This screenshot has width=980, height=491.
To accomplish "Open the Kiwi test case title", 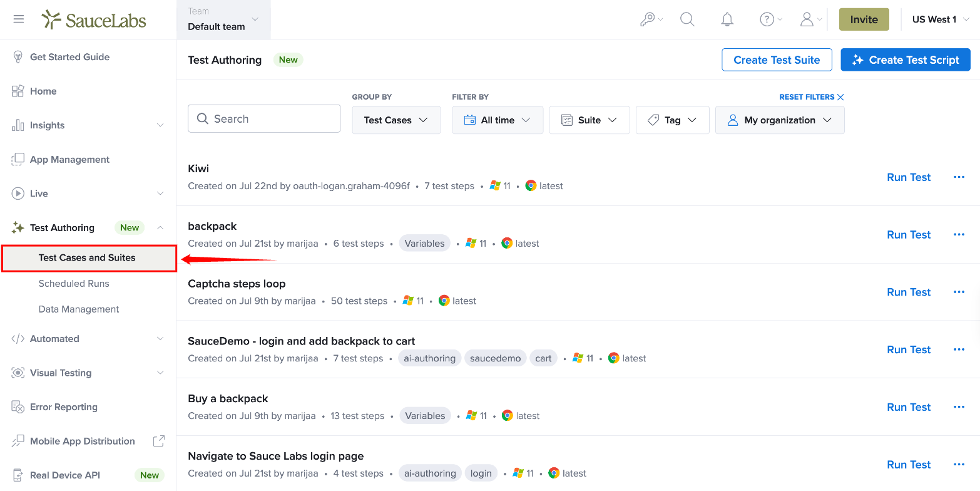I will click(x=198, y=168).
